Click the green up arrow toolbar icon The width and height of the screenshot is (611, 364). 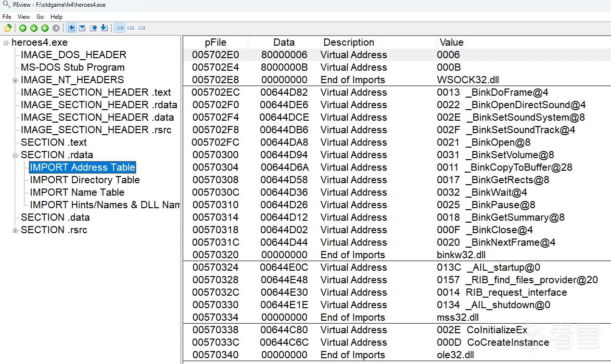(23, 28)
